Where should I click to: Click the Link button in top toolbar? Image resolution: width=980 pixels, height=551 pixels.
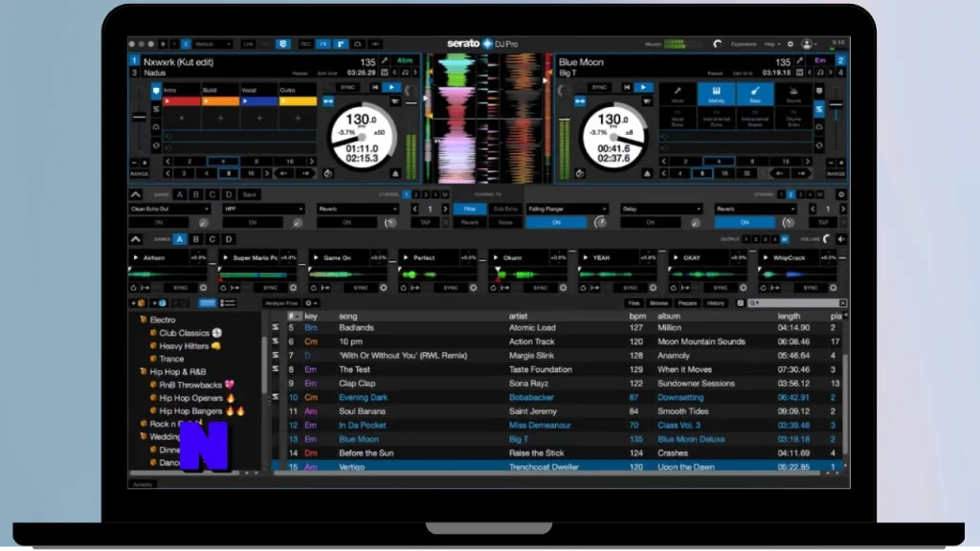click(x=248, y=44)
